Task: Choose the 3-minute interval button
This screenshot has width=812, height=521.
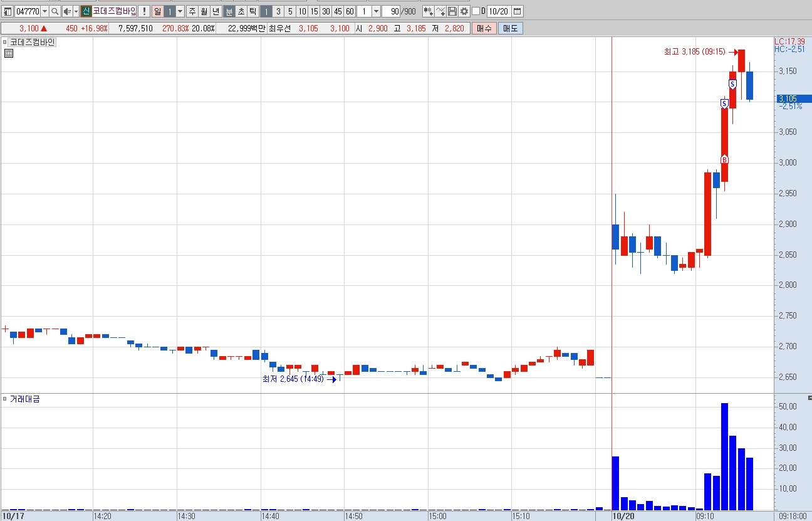Action: (278, 11)
